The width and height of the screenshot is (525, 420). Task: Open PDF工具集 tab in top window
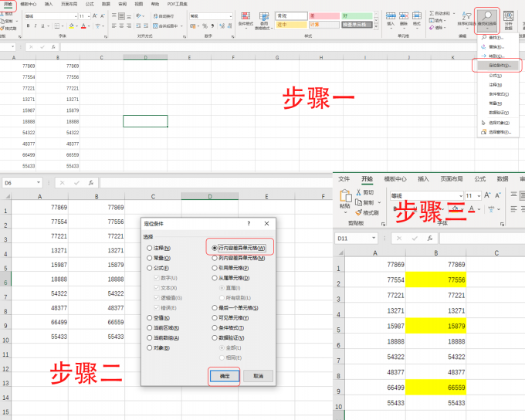click(177, 4)
